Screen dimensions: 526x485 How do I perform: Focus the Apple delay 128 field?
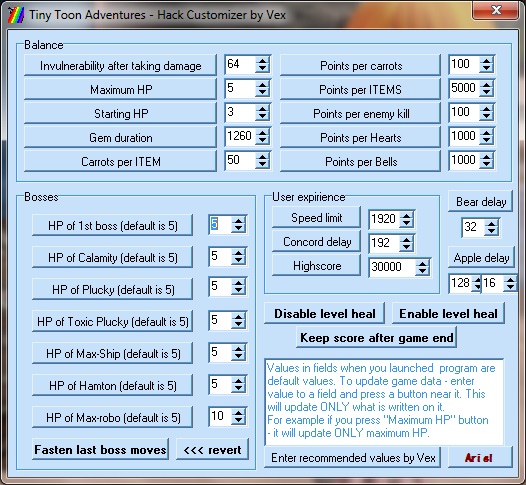(x=460, y=283)
